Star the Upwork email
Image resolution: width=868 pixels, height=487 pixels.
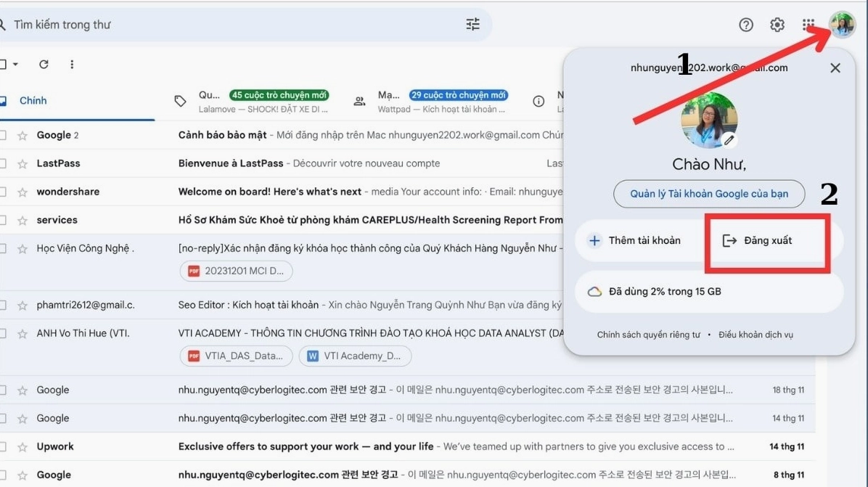[x=22, y=447]
